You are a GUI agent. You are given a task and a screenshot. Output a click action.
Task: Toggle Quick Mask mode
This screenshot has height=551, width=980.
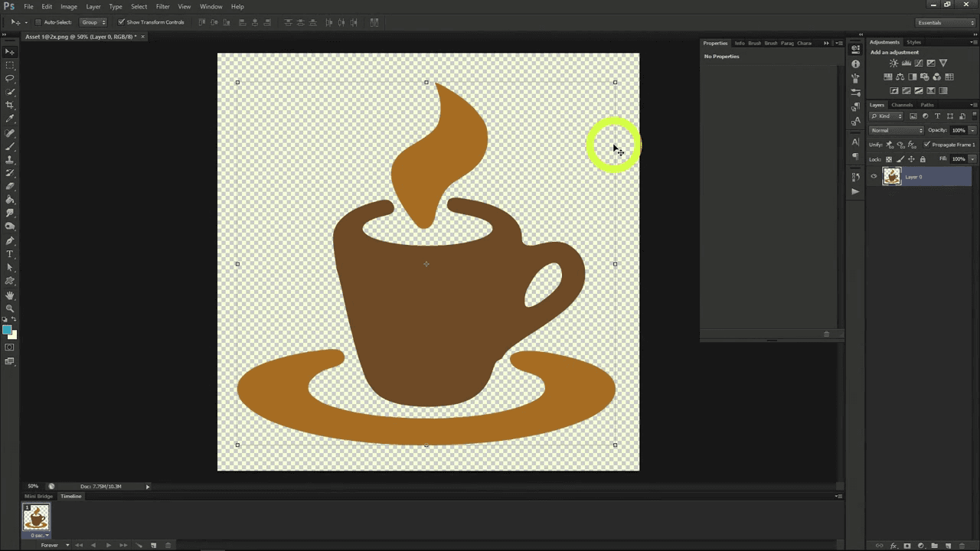9,347
